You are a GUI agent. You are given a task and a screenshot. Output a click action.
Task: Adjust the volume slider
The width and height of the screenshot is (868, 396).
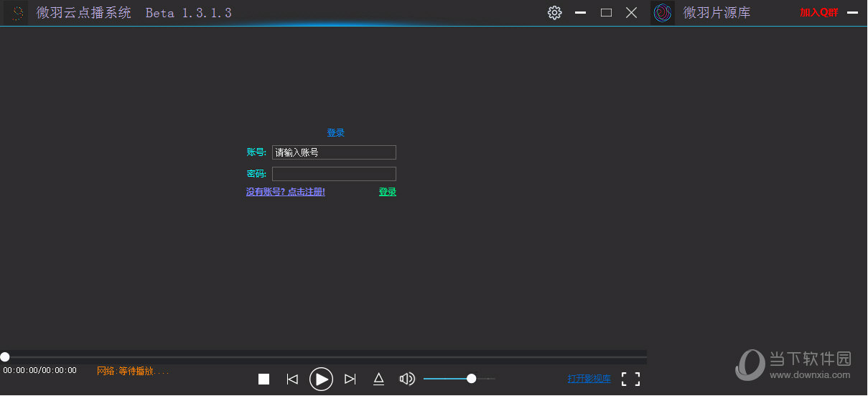click(x=459, y=379)
